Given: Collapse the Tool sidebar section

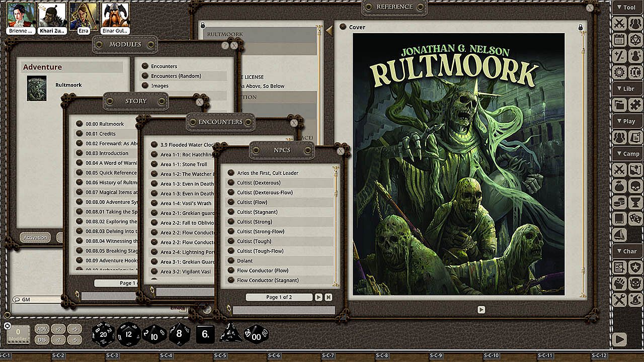Looking at the screenshot, I should (627, 8).
